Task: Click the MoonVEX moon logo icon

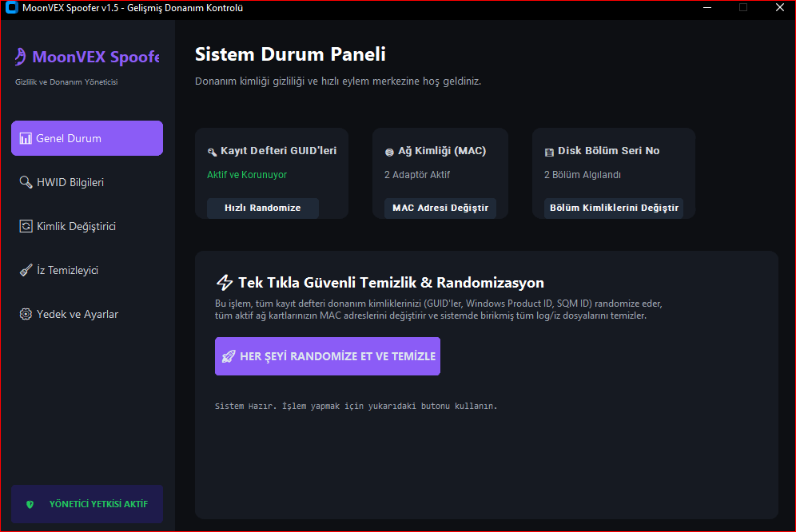Action: 20,57
